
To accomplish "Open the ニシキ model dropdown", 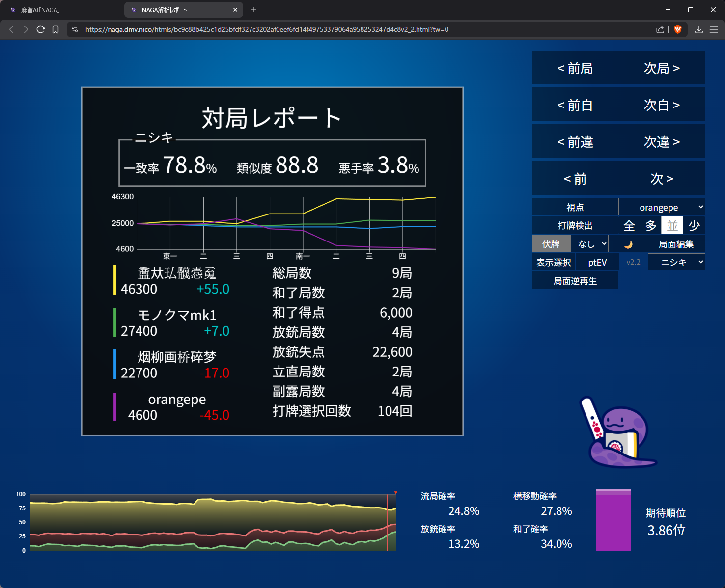I will click(676, 262).
